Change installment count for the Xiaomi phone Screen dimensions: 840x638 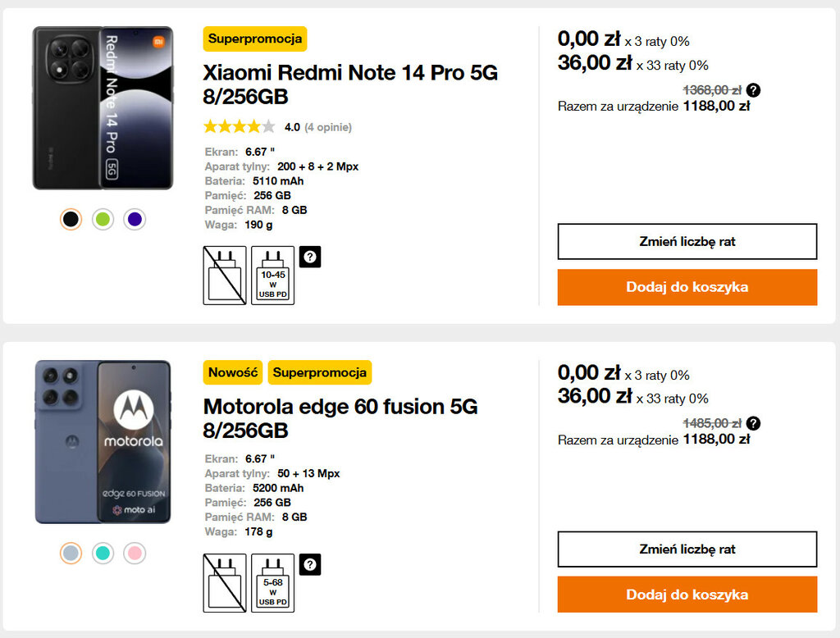[x=687, y=241]
